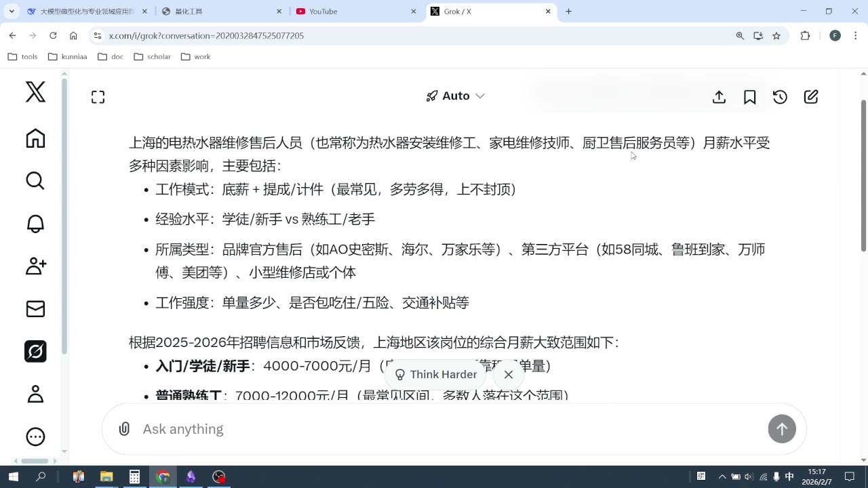The width and height of the screenshot is (868, 488).
Task: Expand Grok chat to fullscreen
Action: pyautogui.click(x=98, y=97)
